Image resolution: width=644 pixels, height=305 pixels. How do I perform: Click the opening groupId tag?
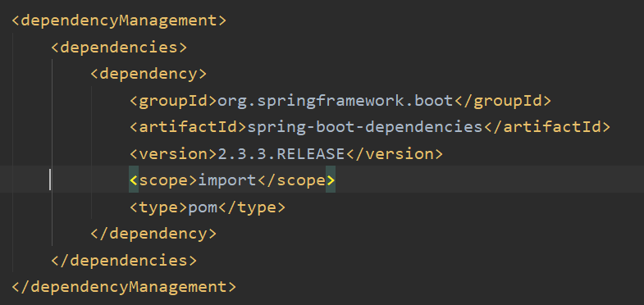[173, 101]
